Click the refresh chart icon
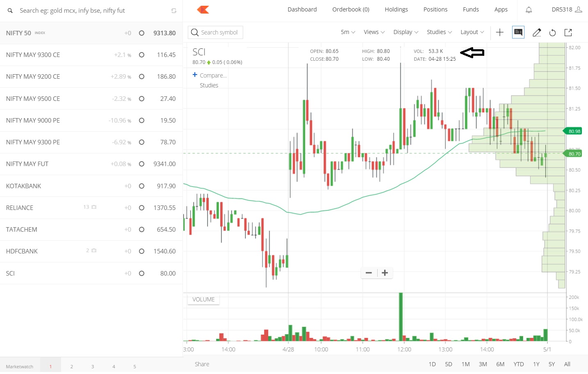Image resolution: width=588 pixels, height=374 pixels. pyautogui.click(x=553, y=32)
